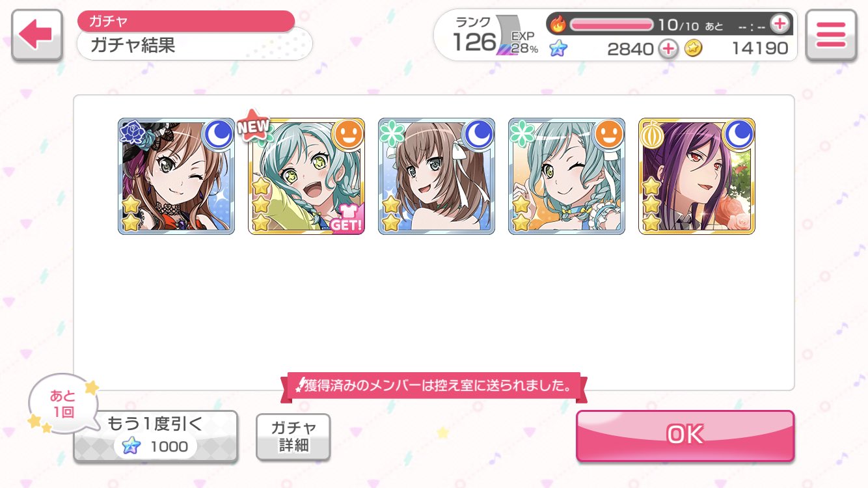This screenshot has width=868, height=488.
Task: Tap the あと1回 speech bubble
Action: [x=62, y=403]
